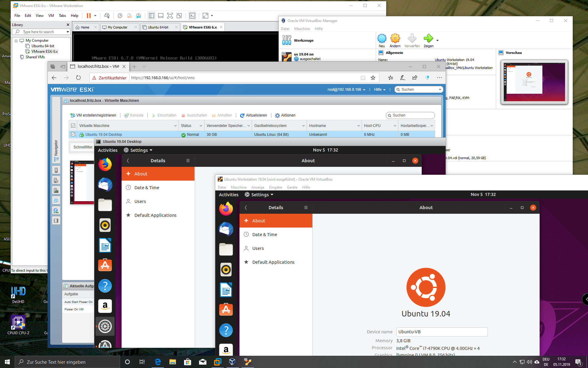The width and height of the screenshot is (588, 368).
Task: Open Thunderbird in the ESXi Ubuntu dock
Action: pos(105,185)
